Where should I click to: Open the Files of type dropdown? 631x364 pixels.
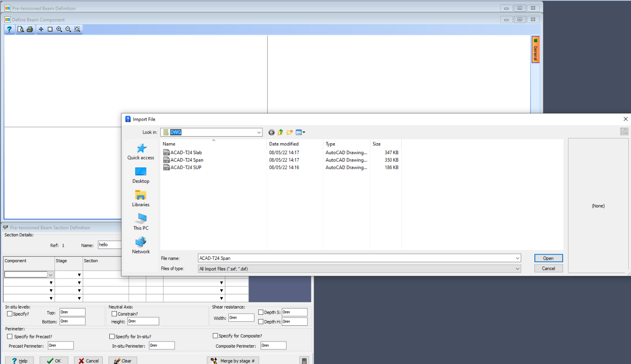point(517,268)
